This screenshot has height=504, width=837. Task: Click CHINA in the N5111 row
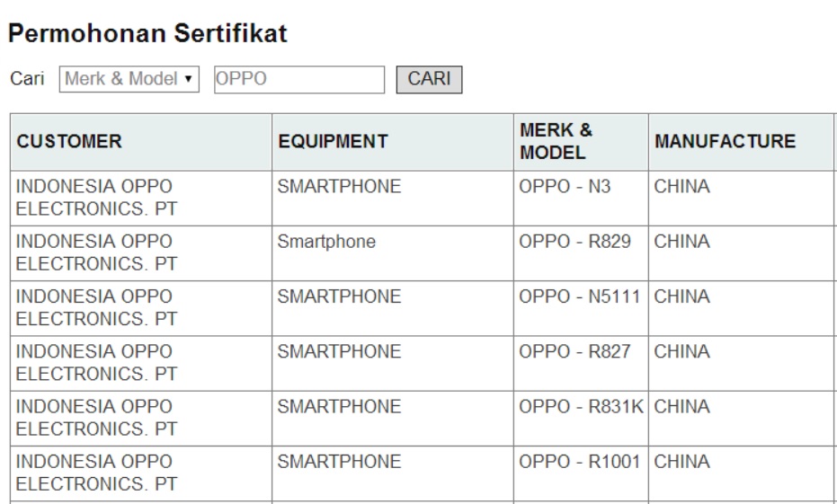point(681,296)
